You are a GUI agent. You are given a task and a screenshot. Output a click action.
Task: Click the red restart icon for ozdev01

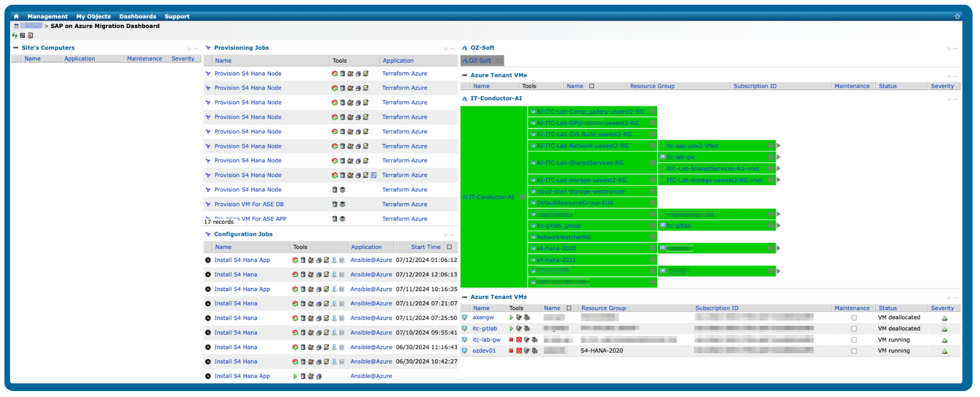pyautogui.click(x=519, y=351)
